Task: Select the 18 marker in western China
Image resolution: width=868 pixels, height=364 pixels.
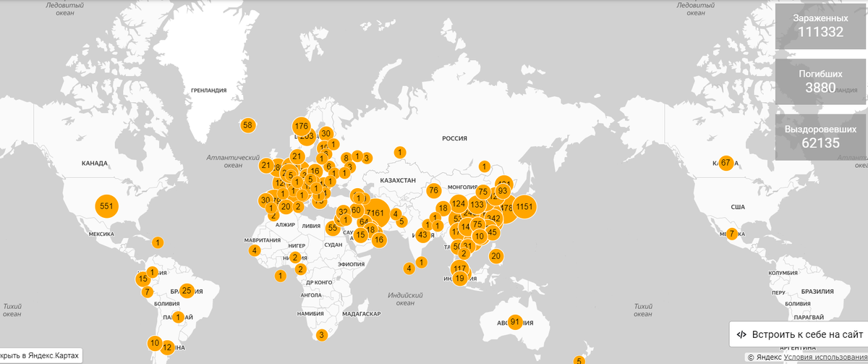Action: pyautogui.click(x=443, y=208)
